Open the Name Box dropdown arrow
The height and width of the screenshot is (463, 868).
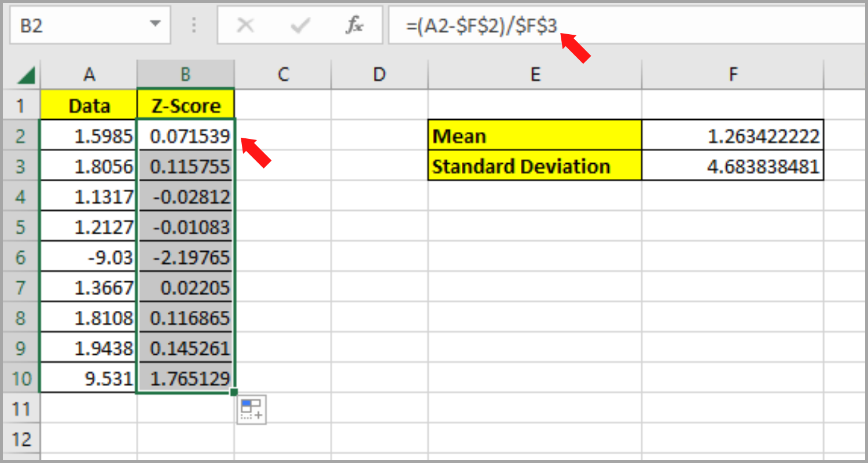(x=155, y=25)
